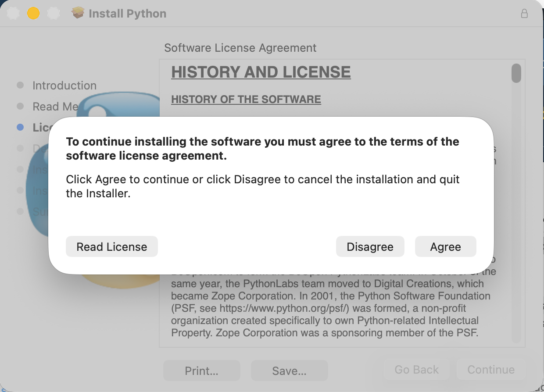Image resolution: width=544 pixels, height=392 pixels.
Task: Click the yellow minimize window button
Action: click(x=33, y=14)
